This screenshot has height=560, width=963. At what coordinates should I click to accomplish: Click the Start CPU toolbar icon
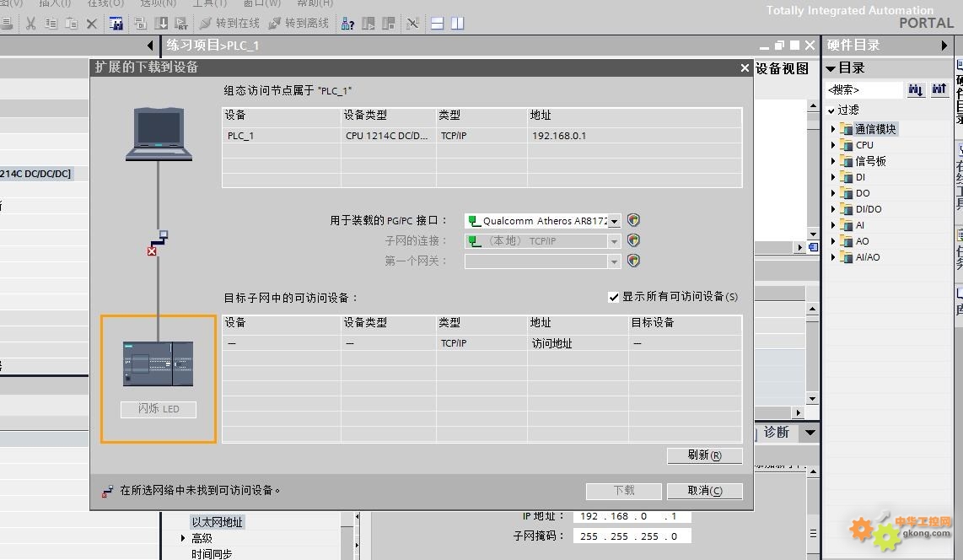(369, 24)
